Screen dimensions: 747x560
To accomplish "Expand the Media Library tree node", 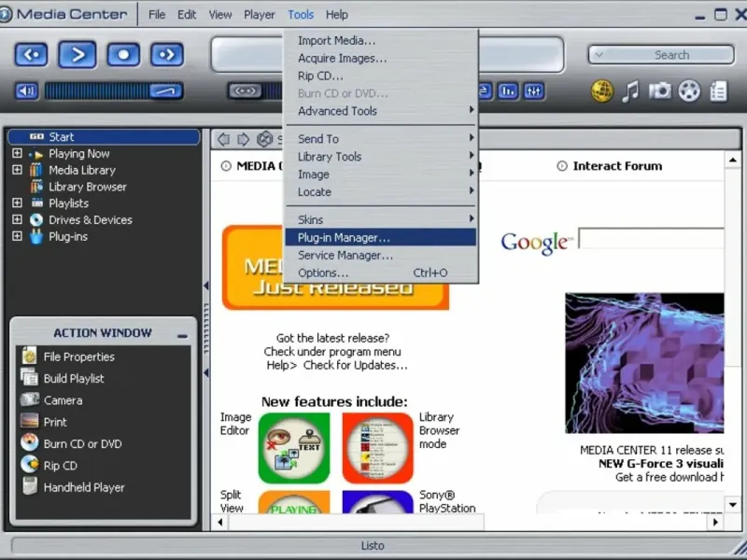I will coord(17,170).
